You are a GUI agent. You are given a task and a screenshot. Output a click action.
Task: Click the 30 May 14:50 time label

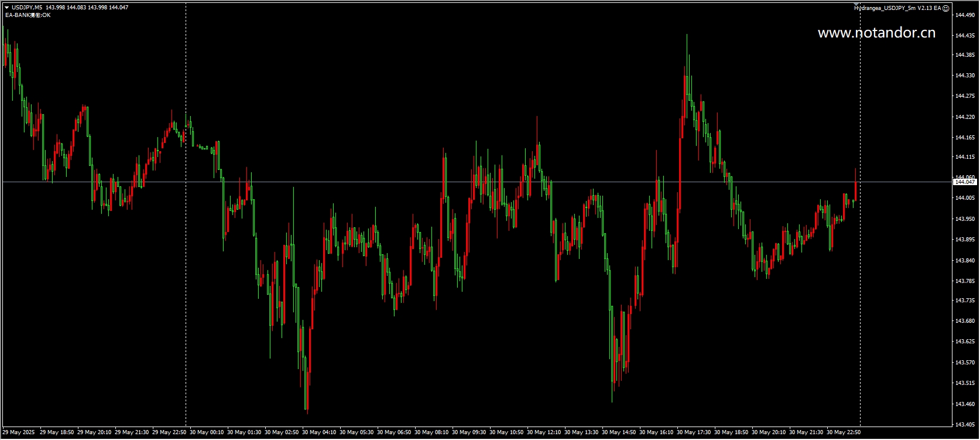pyautogui.click(x=619, y=432)
